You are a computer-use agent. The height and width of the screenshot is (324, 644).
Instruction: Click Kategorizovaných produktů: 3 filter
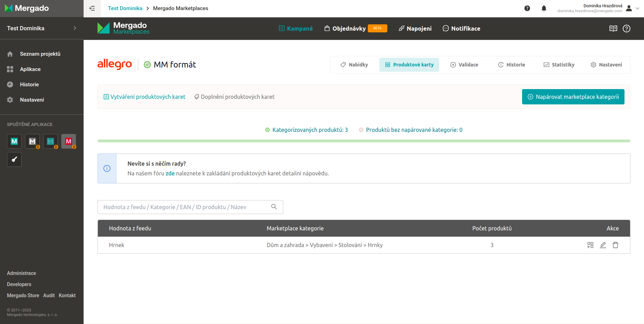tap(307, 130)
